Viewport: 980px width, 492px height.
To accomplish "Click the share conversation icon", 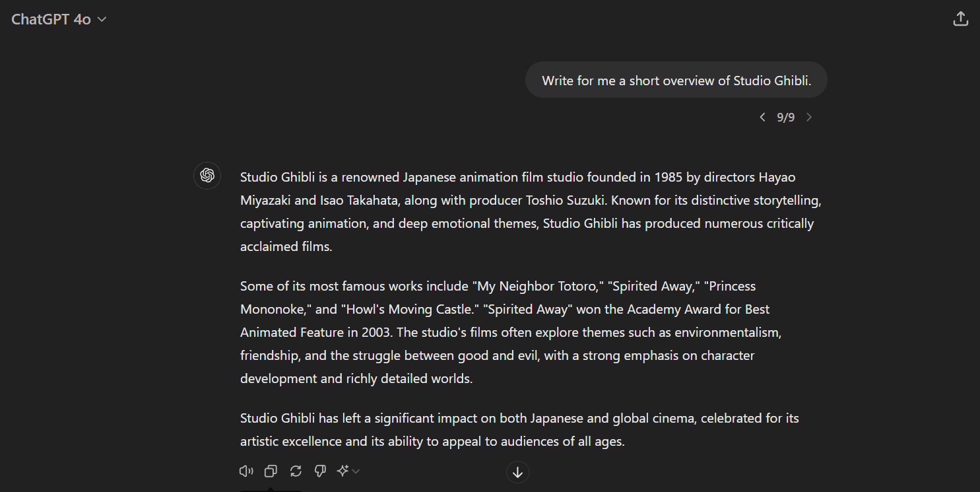I will click(960, 19).
